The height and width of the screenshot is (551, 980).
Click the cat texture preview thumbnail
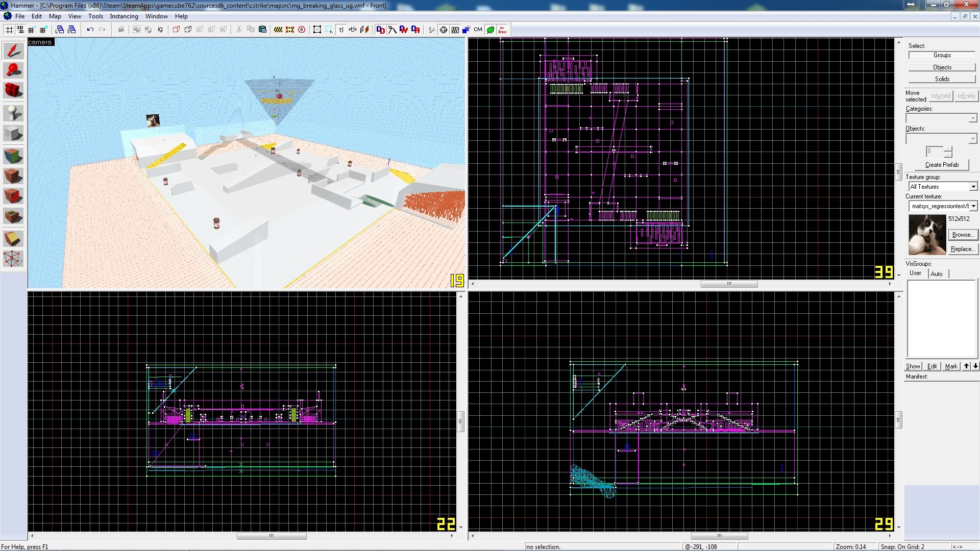pos(926,235)
